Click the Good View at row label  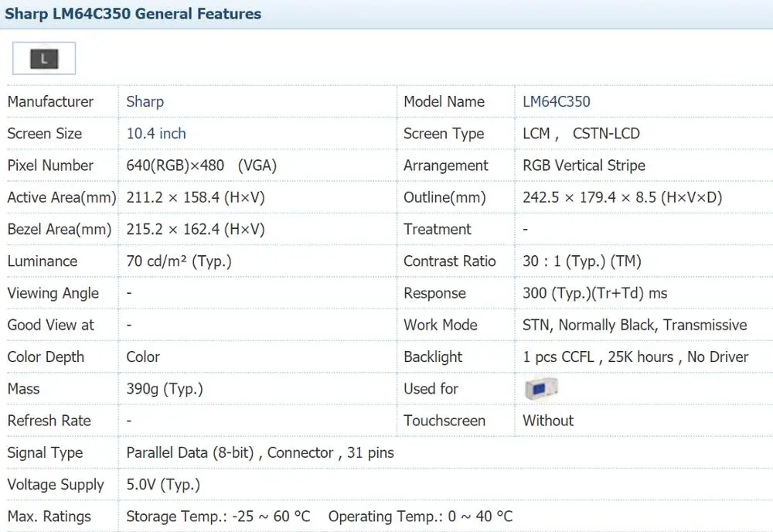[51, 326]
